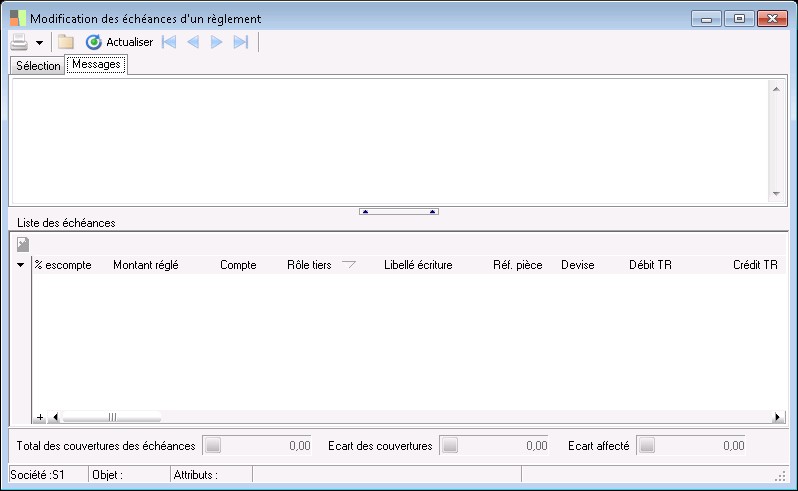
Task: Switch to the Sélection tab
Action: pyautogui.click(x=38, y=66)
